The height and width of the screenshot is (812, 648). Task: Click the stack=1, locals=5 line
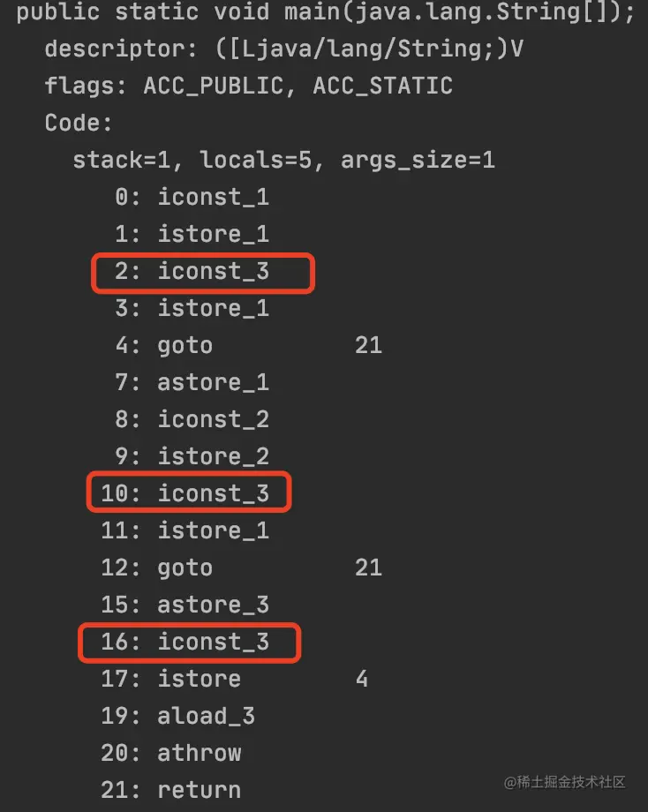pos(284,160)
